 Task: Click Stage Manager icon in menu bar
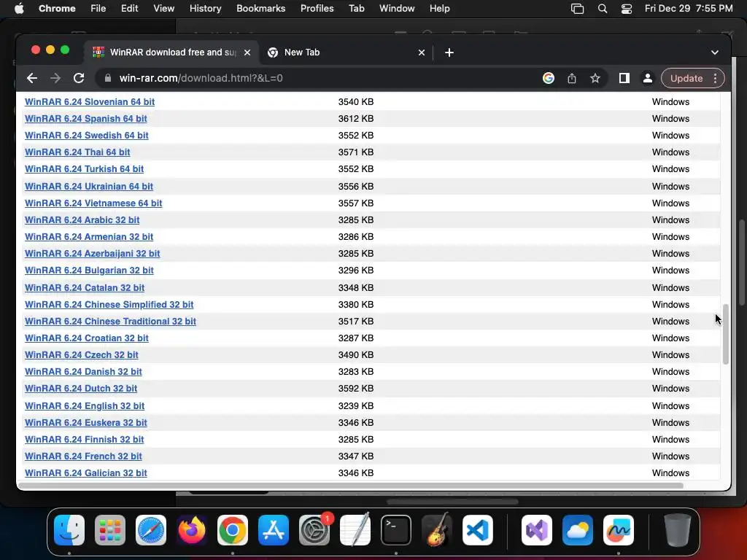(x=578, y=9)
